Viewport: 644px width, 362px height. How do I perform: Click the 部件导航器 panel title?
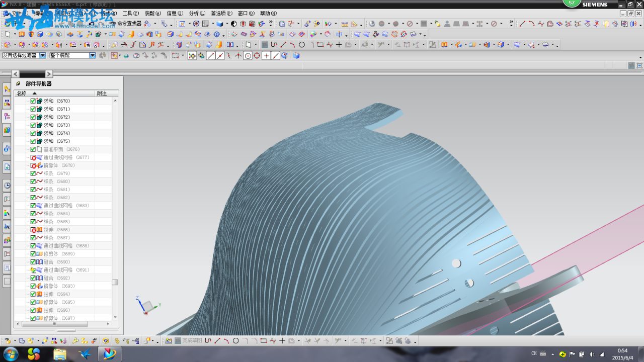click(x=39, y=84)
